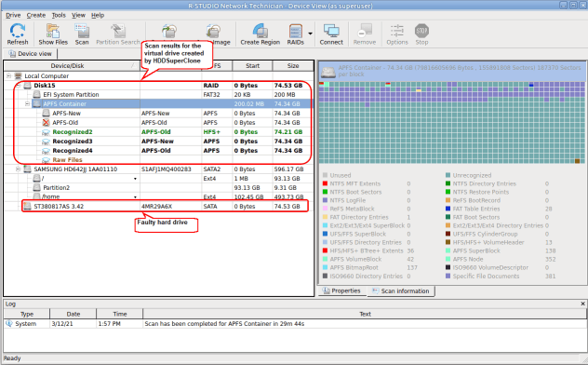Click the scan map block grid

pos(452,123)
